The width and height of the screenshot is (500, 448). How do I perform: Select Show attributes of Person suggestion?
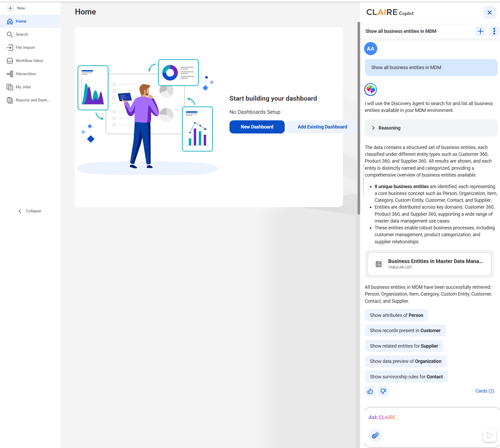(x=396, y=315)
